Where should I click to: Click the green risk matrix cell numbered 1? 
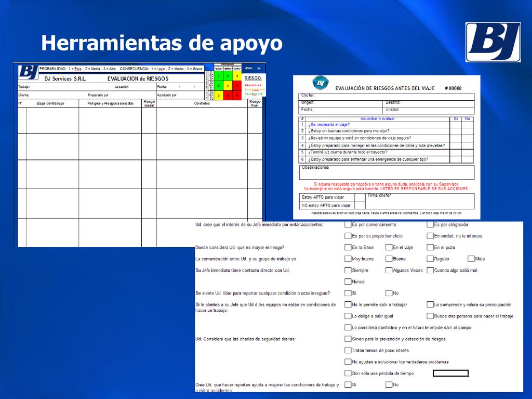pos(219,76)
